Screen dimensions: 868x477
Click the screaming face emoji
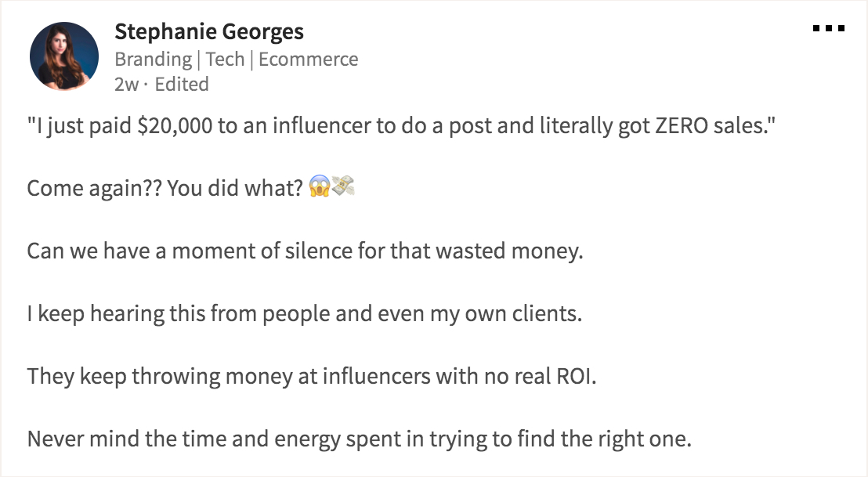pos(320,186)
